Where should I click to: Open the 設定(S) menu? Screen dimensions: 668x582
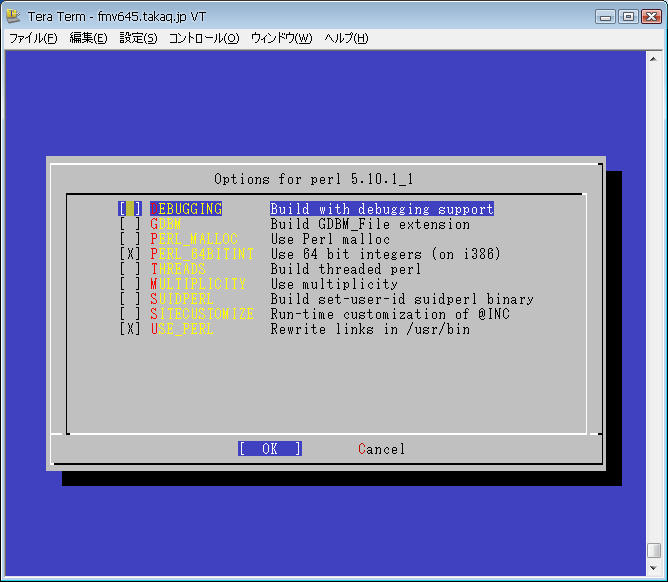(138, 38)
